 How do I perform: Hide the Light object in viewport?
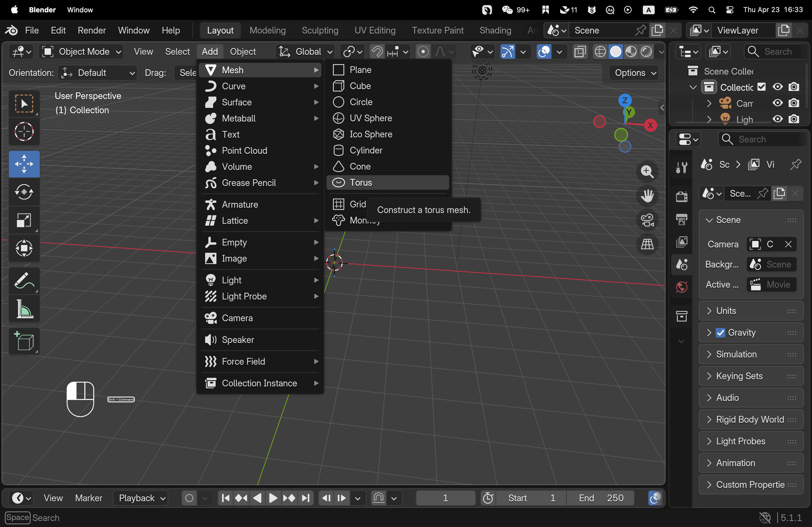point(778,119)
